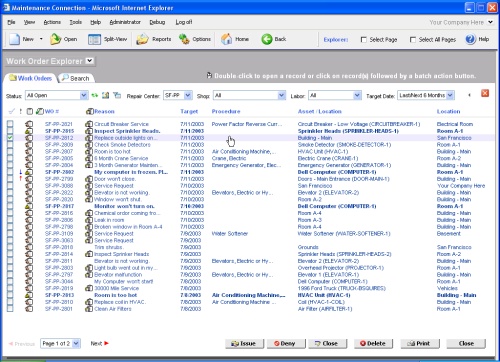Open Help from the toolbar

477,39
